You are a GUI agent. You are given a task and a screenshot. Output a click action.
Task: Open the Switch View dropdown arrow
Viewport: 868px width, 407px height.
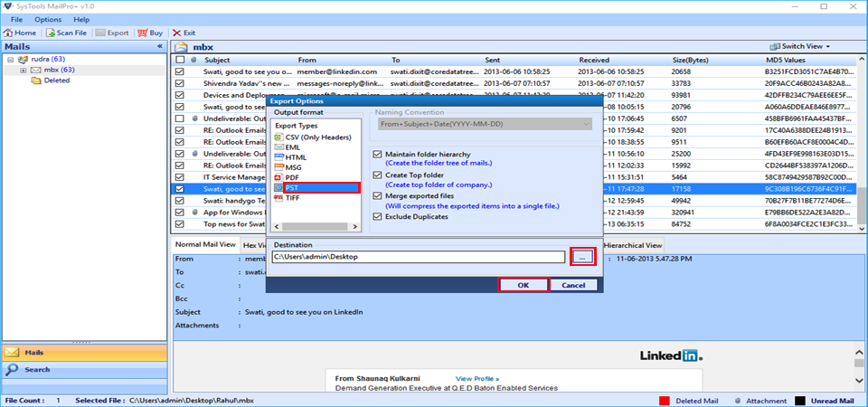[828, 46]
